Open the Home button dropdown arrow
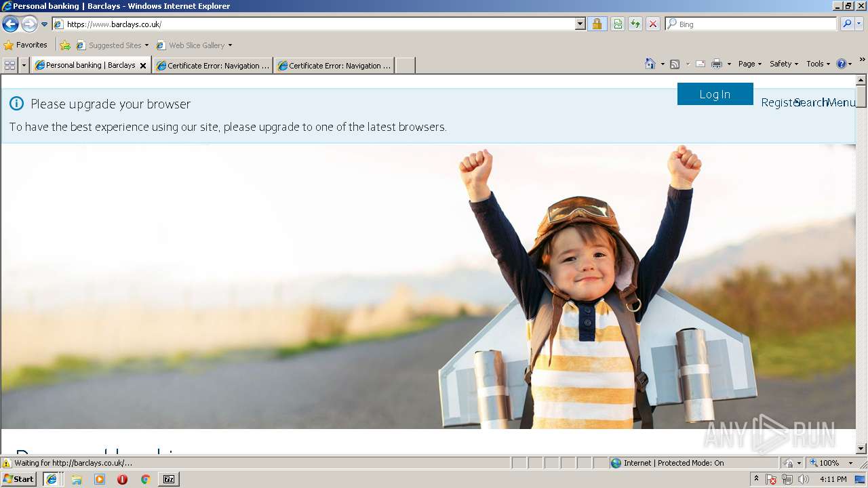 [x=663, y=64]
